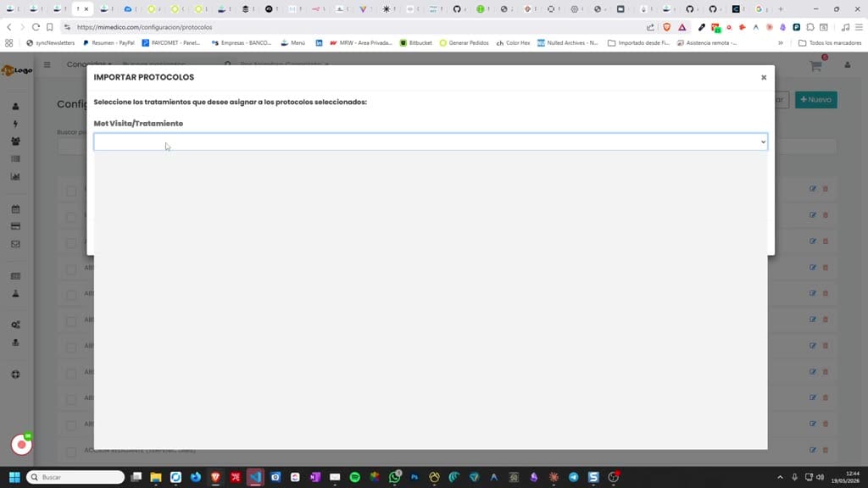Open the life ring support sidebar icon
Screen dimensions: 868x488
click(15, 374)
